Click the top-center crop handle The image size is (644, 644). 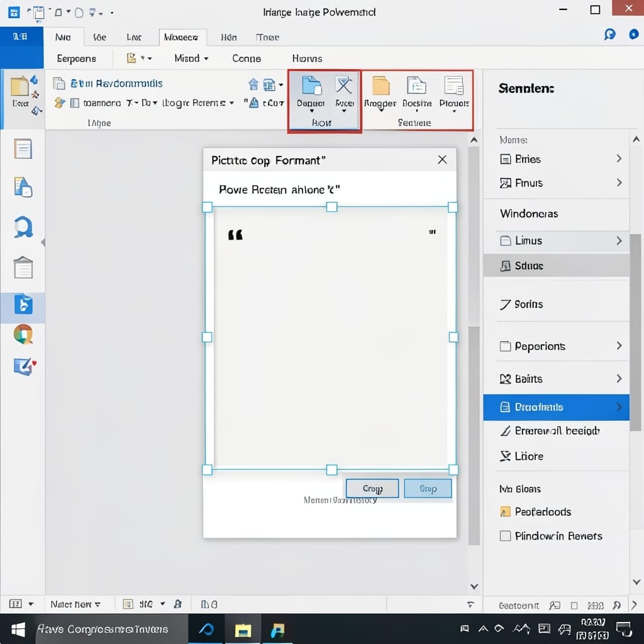(331, 206)
